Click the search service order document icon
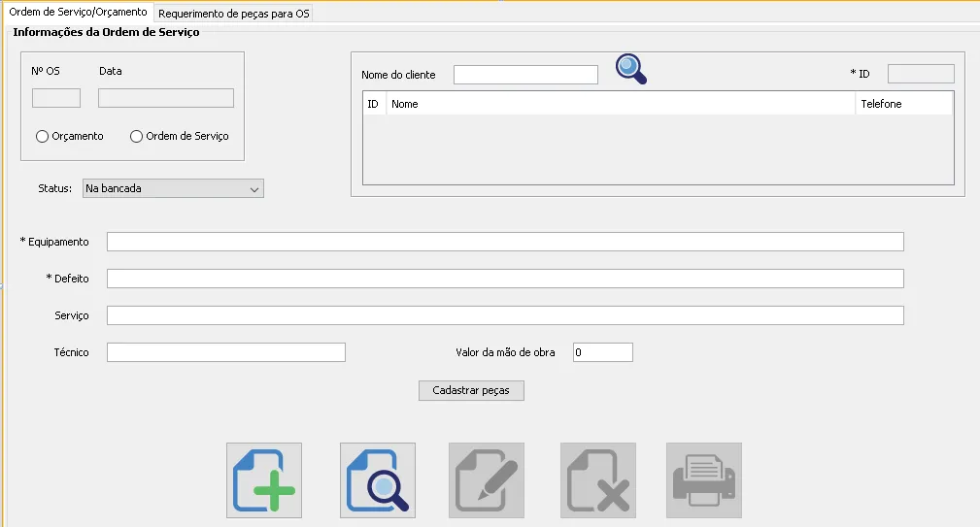Image resolution: width=980 pixels, height=527 pixels. 378,480
